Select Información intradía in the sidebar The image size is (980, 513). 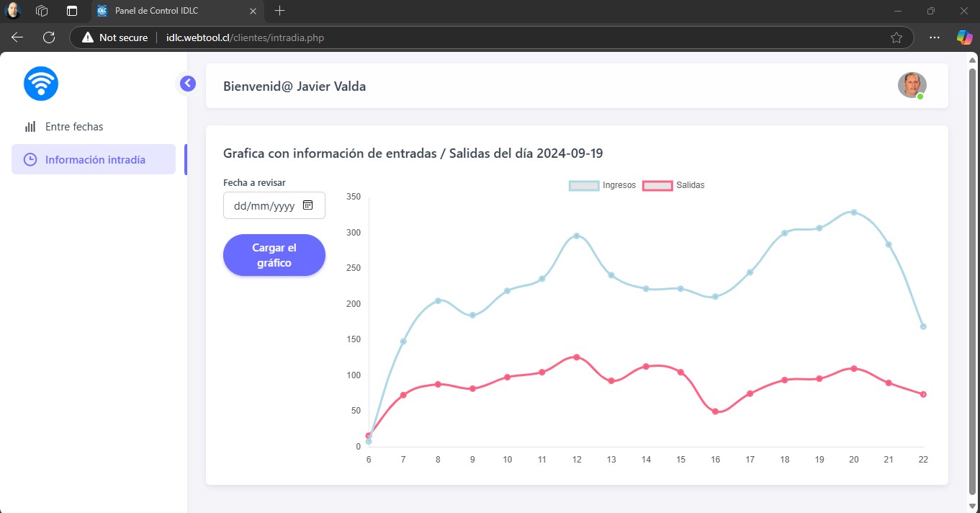click(94, 160)
